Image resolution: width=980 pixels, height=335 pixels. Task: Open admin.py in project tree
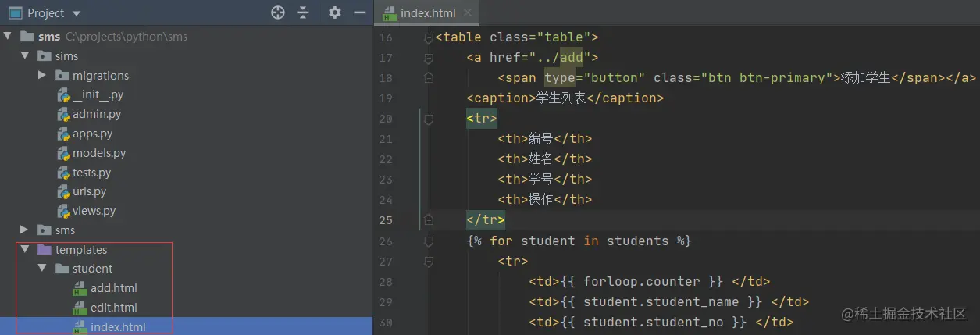[97, 114]
